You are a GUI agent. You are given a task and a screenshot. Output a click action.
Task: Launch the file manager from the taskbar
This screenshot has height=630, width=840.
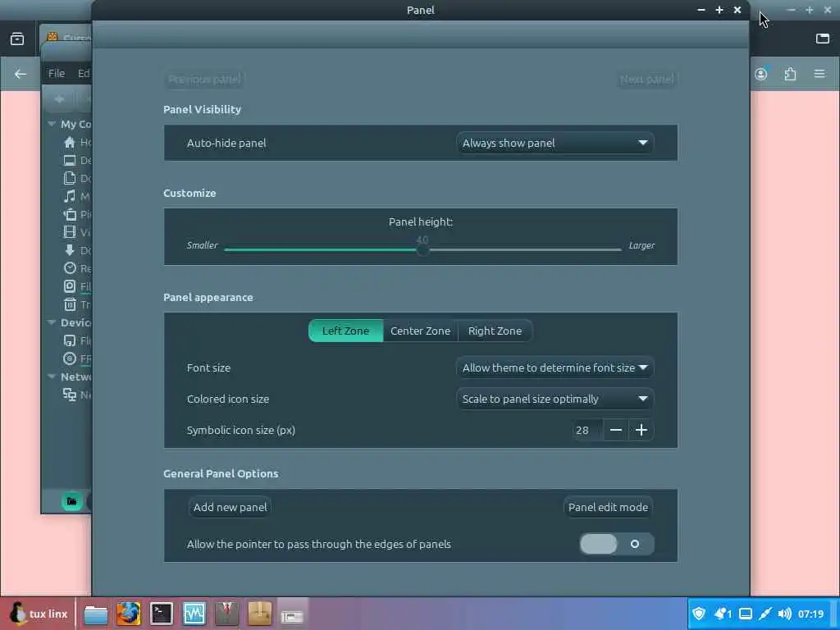pos(96,614)
